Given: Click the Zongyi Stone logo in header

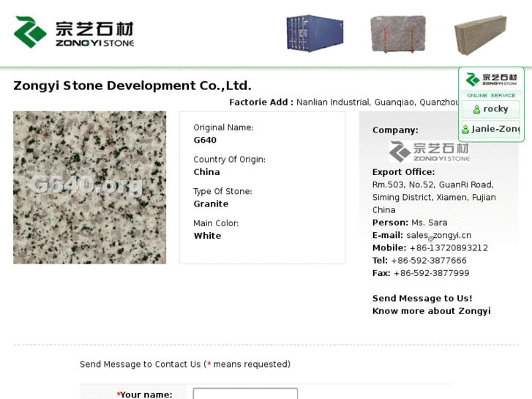Looking at the screenshot, I should 74,32.
